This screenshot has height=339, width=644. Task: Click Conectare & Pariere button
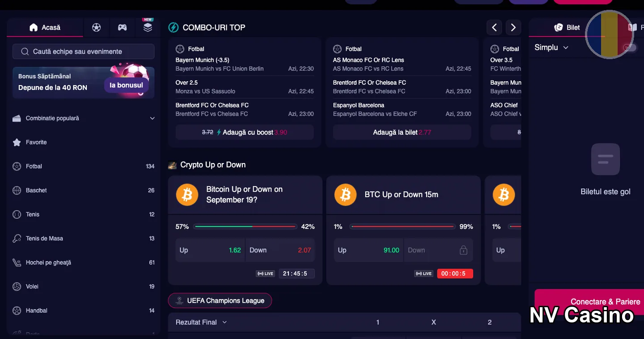[x=589, y=301]
